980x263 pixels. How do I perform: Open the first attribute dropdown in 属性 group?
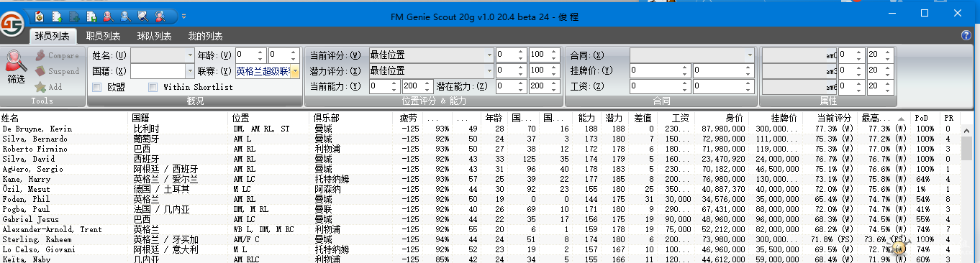point(799,55)
